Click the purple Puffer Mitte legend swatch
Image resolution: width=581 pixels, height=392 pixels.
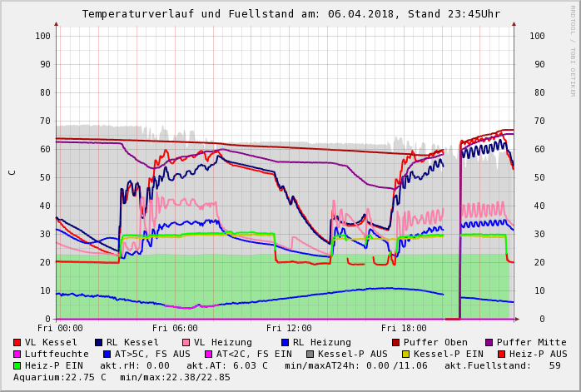click(489, 342)
